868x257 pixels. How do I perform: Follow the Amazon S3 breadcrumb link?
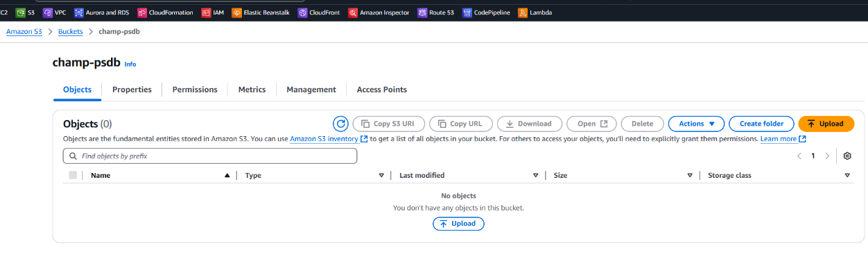(x=24, y=31)
